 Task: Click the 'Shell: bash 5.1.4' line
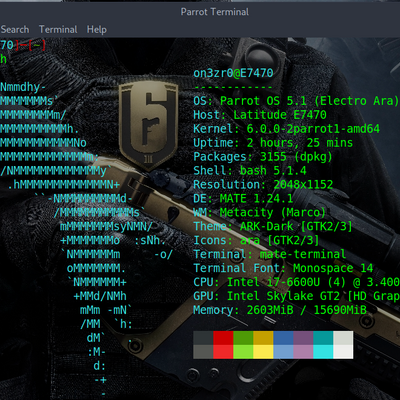250,171
